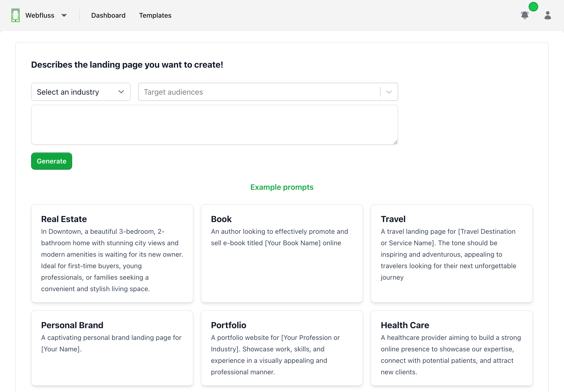Image resolution: width=564 pixels, height=392 pixels.
Task: Pick the Travel example prompt card
Action: click(x=451, y=253)
